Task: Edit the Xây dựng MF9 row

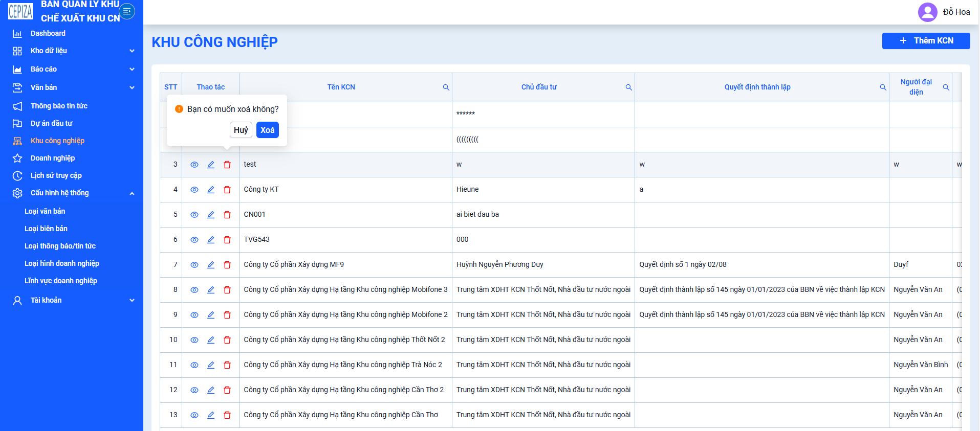Action: click(211, 265)
